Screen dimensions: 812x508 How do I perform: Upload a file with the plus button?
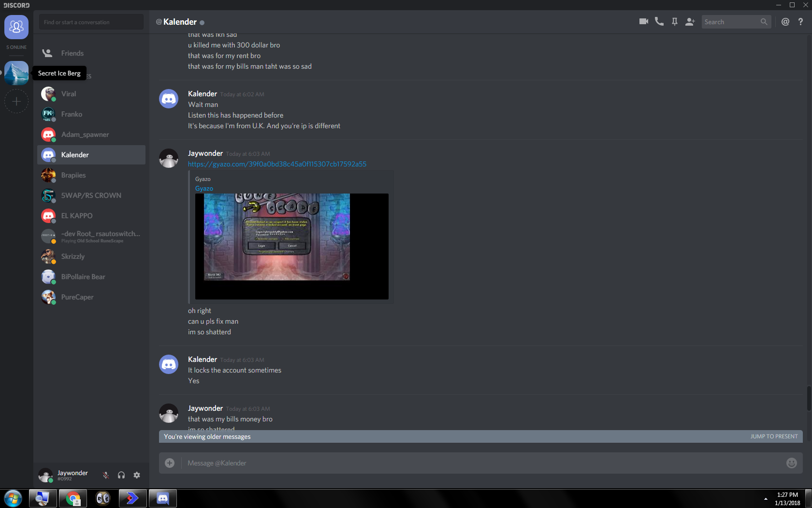(x=170, y=463)
